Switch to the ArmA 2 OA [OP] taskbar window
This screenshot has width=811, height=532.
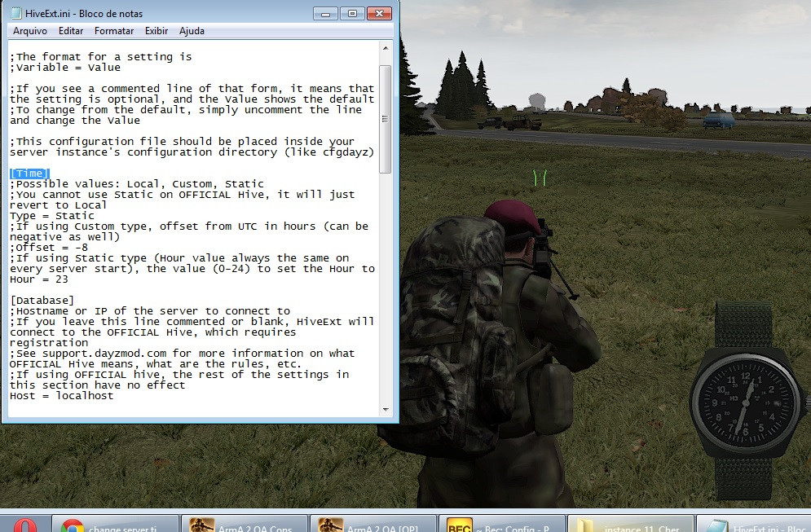373,524
